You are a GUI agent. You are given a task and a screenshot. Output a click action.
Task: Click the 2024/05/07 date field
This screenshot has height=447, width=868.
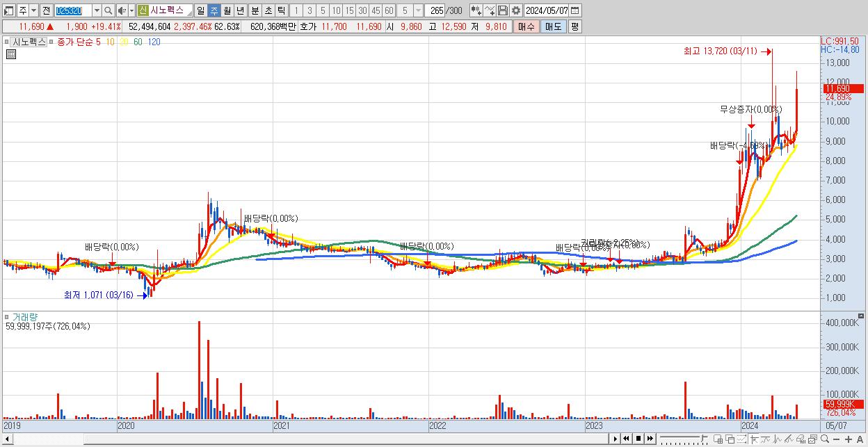click(x=546, y=10)
